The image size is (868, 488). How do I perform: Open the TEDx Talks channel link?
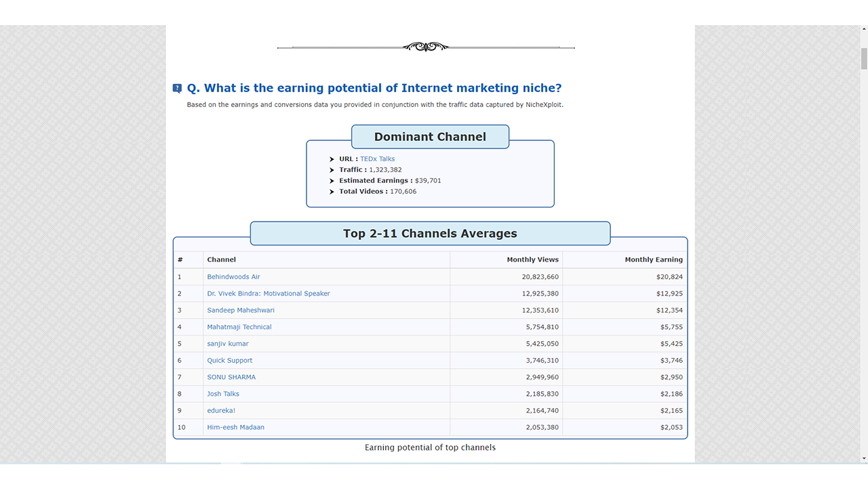click(377, 159)
